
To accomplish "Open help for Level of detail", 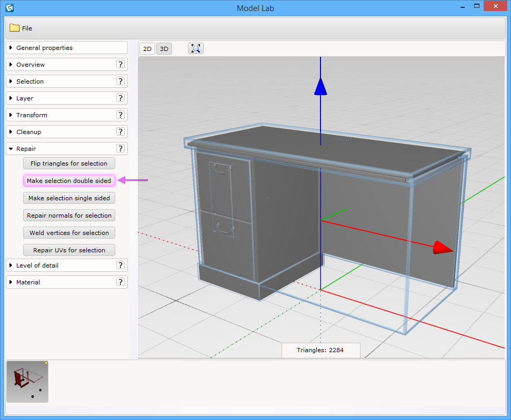I will point(121,265).
